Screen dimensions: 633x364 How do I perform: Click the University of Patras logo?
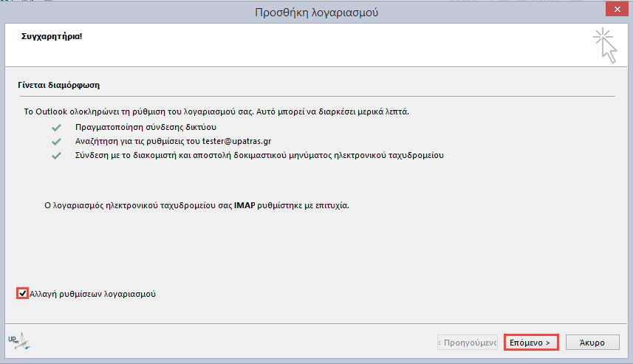(19, 341)
